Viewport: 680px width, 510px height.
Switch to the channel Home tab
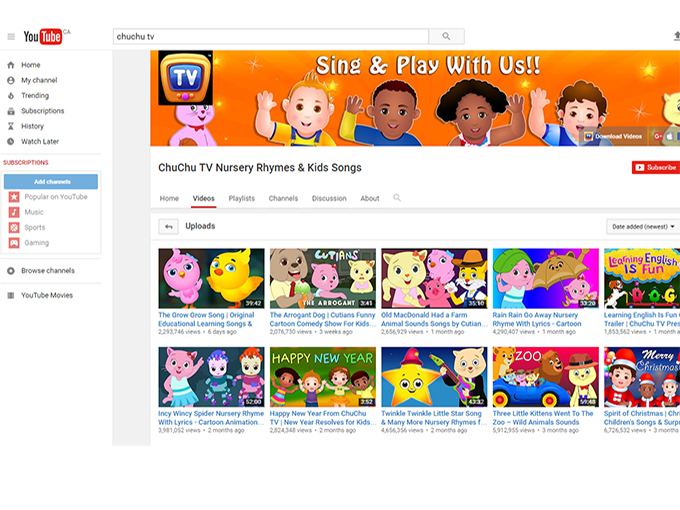click(169, 198)
